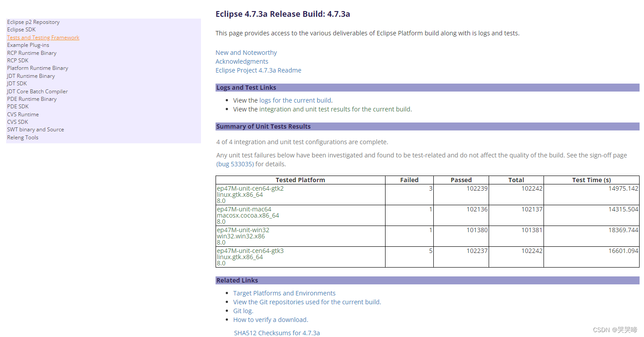View logs for the current build

(295, 100)
